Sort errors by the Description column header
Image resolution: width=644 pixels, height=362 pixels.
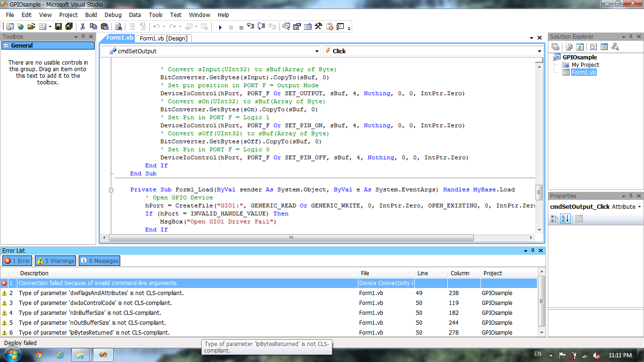(188, 273)
